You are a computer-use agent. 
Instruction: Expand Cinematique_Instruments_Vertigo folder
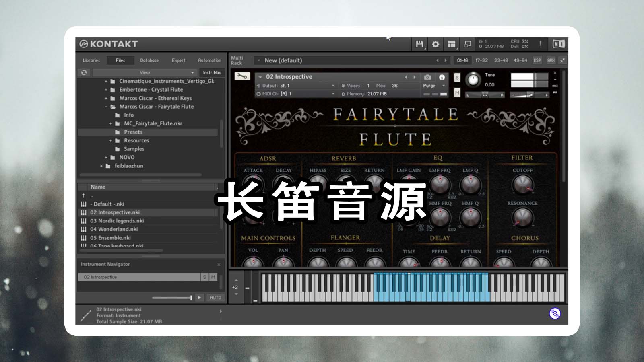pyautogui.click(x=106, y=81)
